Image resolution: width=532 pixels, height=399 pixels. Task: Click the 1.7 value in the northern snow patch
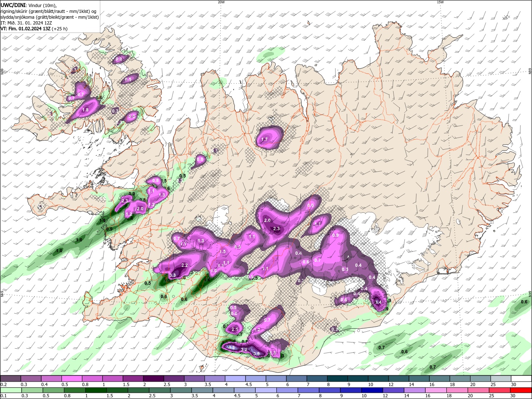tap(264, 140)
